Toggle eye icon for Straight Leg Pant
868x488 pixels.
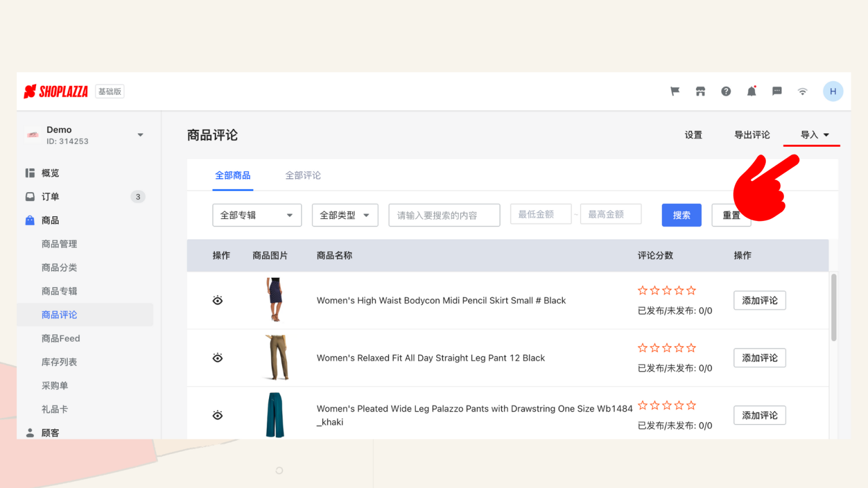218,358
